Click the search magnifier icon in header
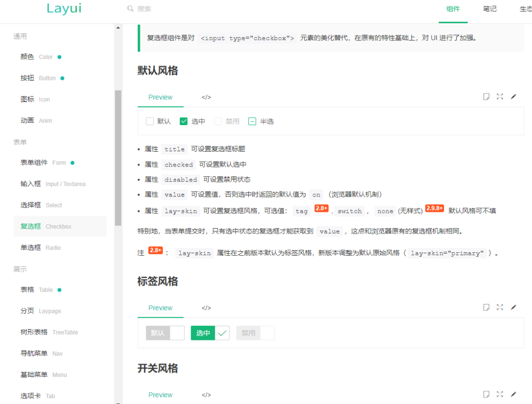Image resolution: width=532 pixels, height=404 pixels. click(x=131, y=9)
